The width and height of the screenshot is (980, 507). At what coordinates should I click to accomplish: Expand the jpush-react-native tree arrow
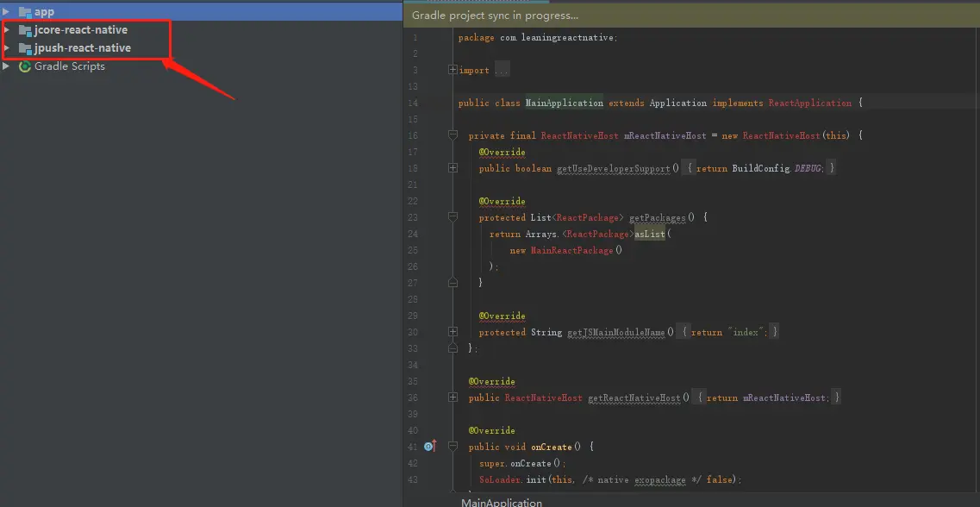point(6,48)
